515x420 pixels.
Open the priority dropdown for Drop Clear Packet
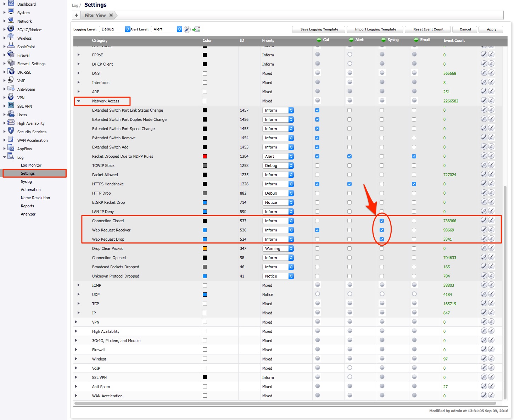point(278,248)
